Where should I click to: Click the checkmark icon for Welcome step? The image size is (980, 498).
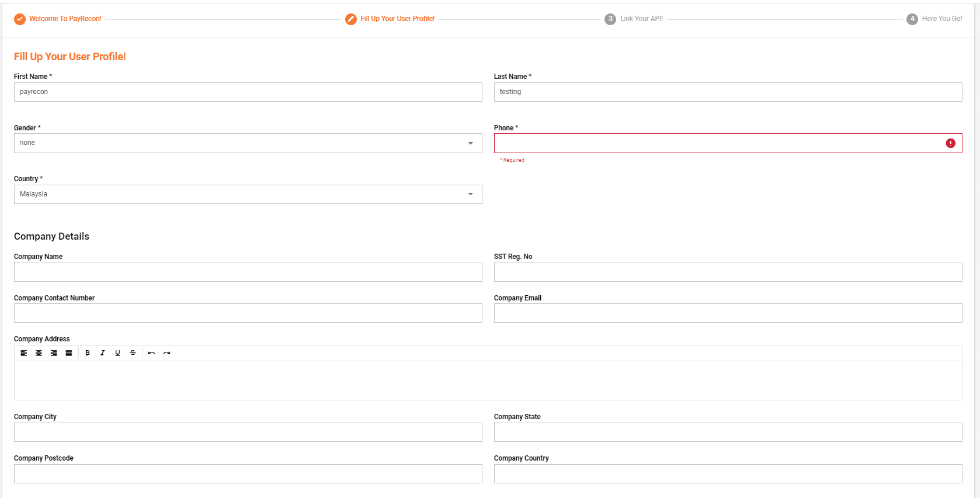tap(20, 19)
